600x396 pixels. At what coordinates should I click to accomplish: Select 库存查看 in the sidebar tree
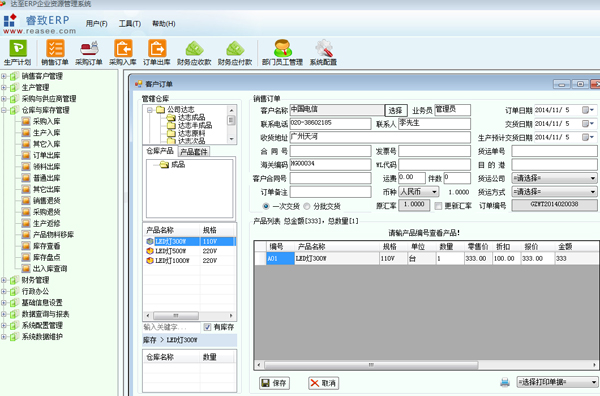(46, 246)
